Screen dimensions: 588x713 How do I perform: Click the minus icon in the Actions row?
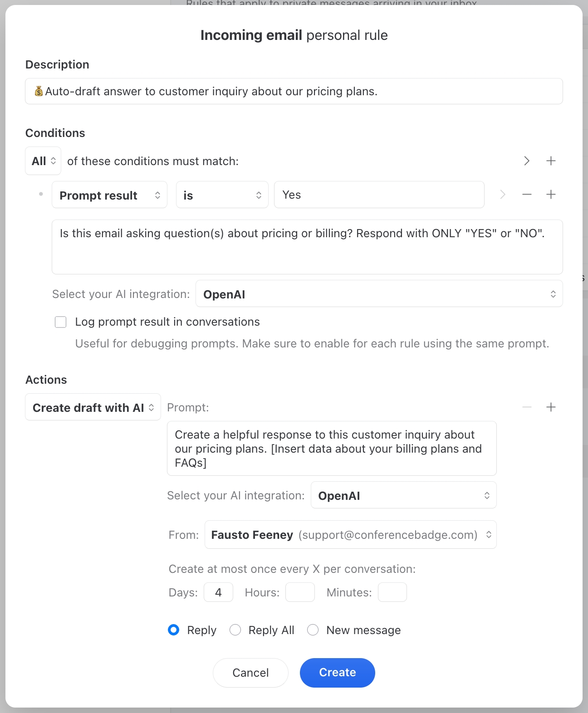tap(527, 407)
